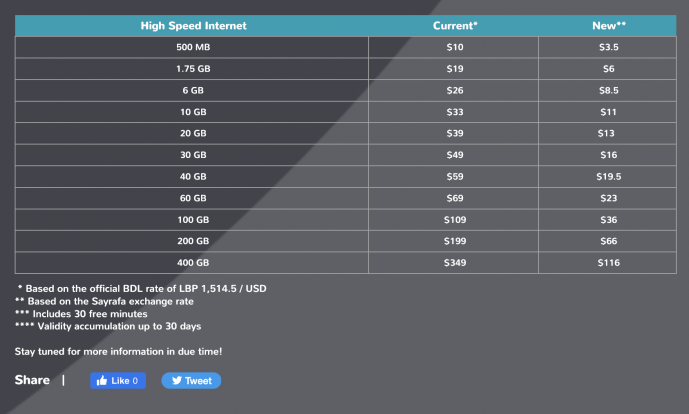Viewport: 689px width, 414px height.
Task: Click the Current* column header
Action: [453, 26]
